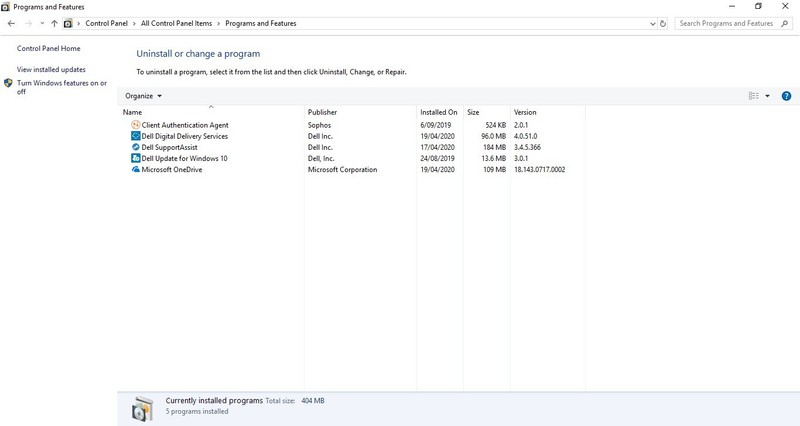Click the Microsoft Corporation publisher cell
The image size is (800, 426).
342,169
